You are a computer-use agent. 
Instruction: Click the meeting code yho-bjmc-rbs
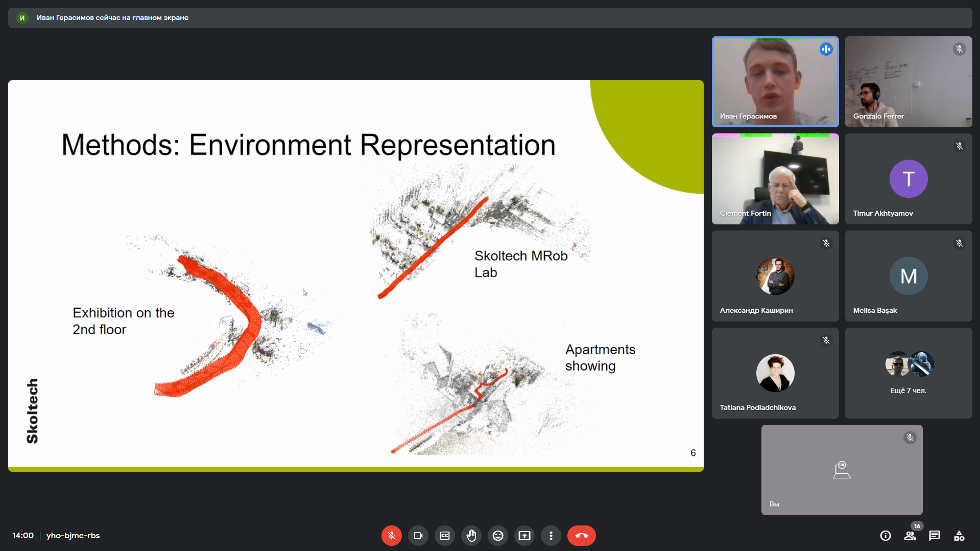73,536
